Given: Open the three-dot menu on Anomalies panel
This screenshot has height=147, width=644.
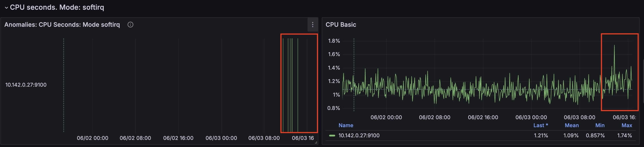Looking at the screenshot, I should (x=312, y=24).
